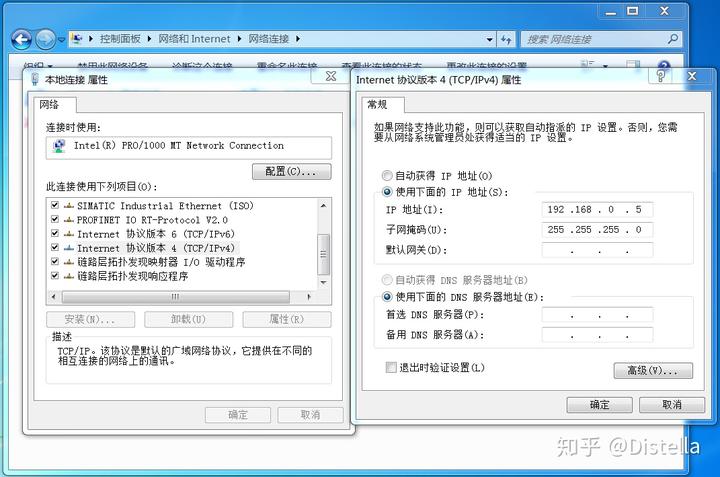Viewport: 720px width, 477px height.
Task: Click list vertical scrollbar up arrow
Action: pos(323,206)
